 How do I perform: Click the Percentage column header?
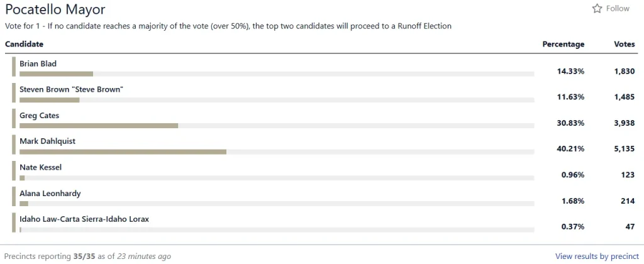click(x=563, y=44)
